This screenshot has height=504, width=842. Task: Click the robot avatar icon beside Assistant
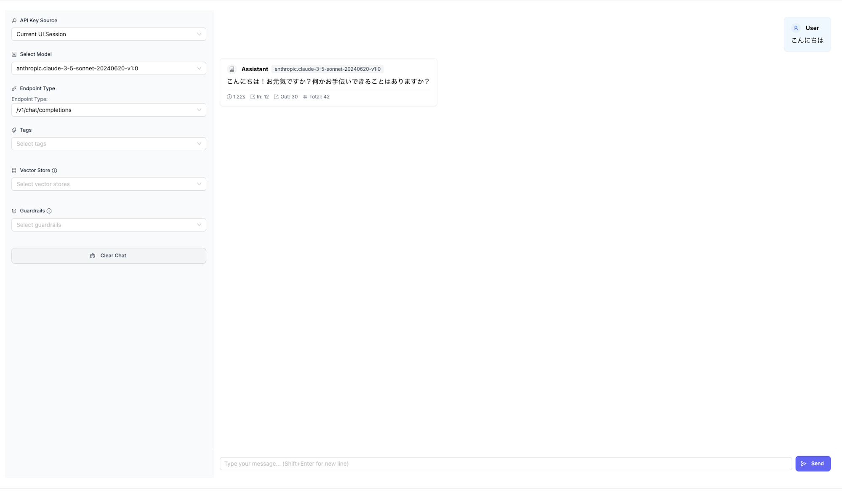[232, 69]
